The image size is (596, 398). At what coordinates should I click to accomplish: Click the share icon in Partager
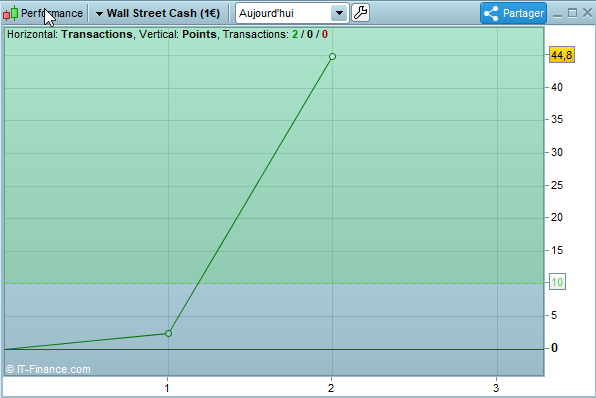(x=491, y=13)
